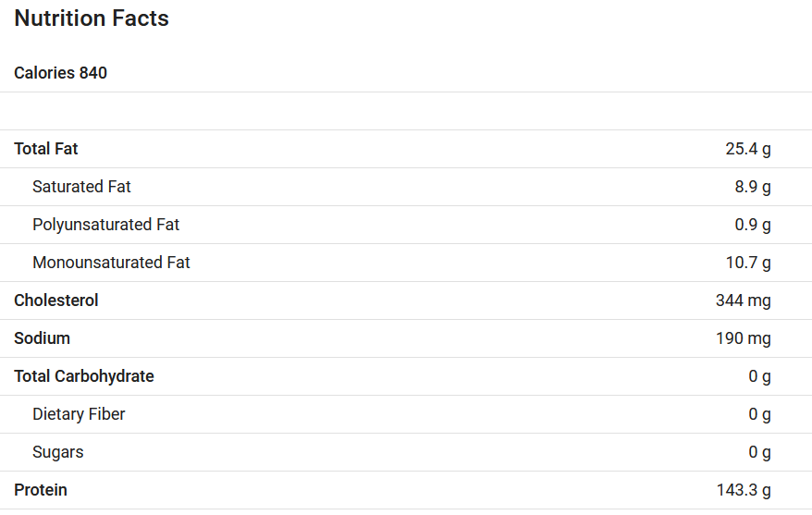Select the 143.3 g protein value
The image size is (812, 515).
point(744,490)
